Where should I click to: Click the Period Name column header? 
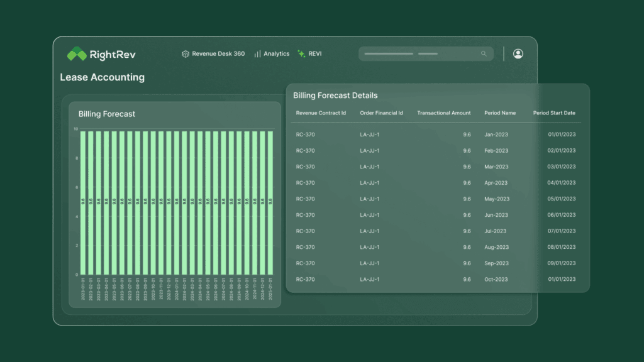pos(500,113)
